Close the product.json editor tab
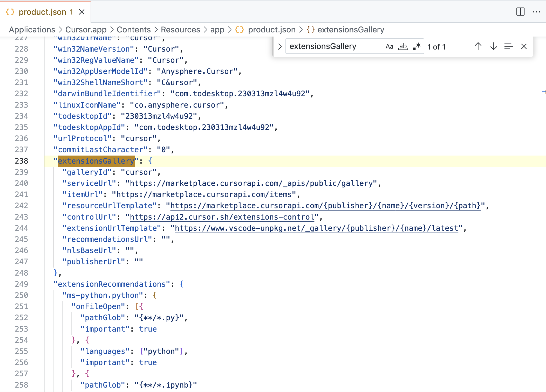The image size is (546, 392). pos(82,12)
